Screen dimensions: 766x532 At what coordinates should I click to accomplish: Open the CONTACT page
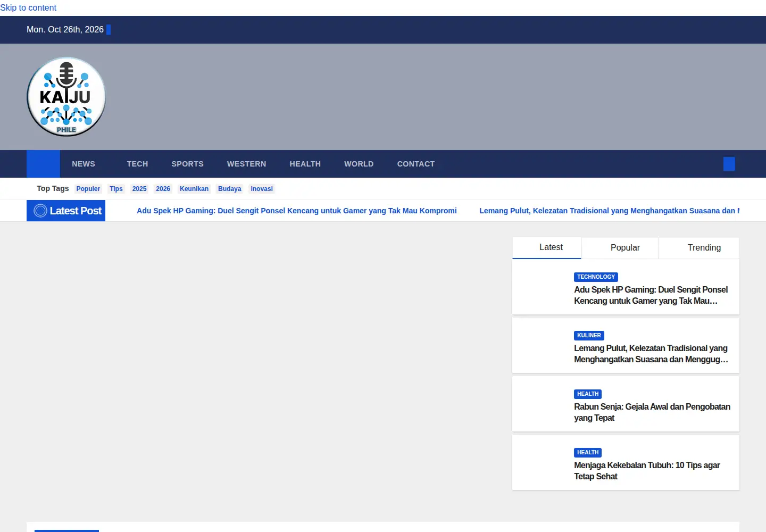coord(416,164)
